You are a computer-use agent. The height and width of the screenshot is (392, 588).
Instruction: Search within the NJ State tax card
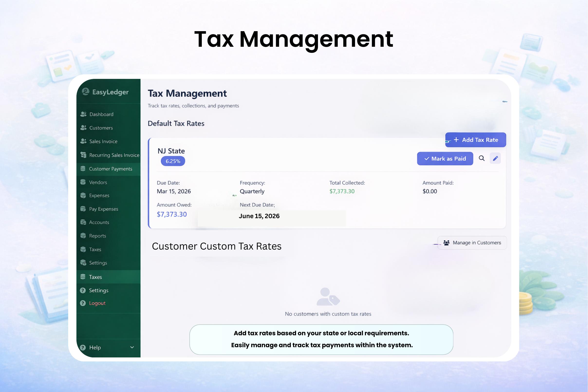(482, 158)
